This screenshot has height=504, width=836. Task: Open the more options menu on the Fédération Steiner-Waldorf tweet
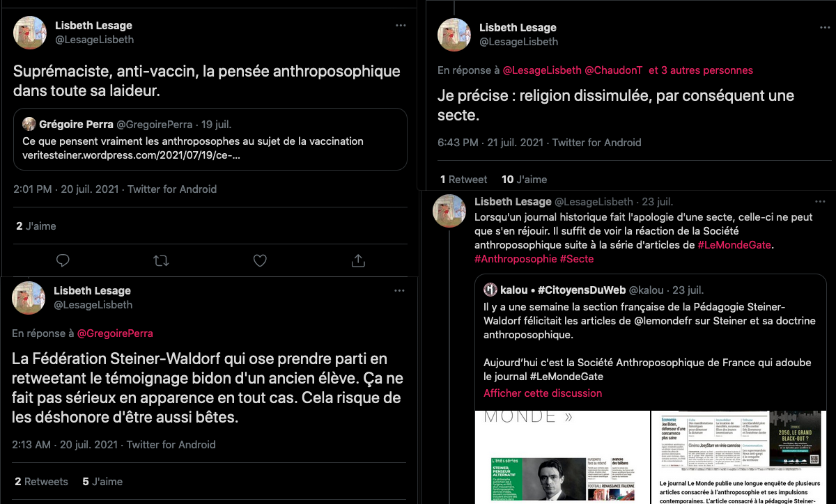coord(399,290)
